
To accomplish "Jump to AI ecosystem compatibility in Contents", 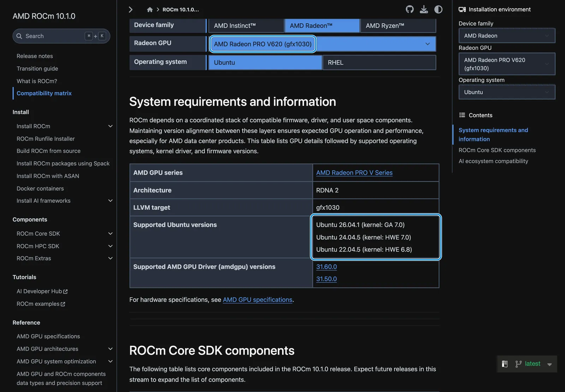I will point(493,161).
